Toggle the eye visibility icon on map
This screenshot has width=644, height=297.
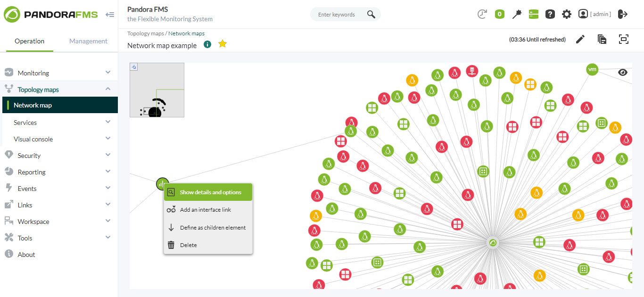tap(623, 72)
